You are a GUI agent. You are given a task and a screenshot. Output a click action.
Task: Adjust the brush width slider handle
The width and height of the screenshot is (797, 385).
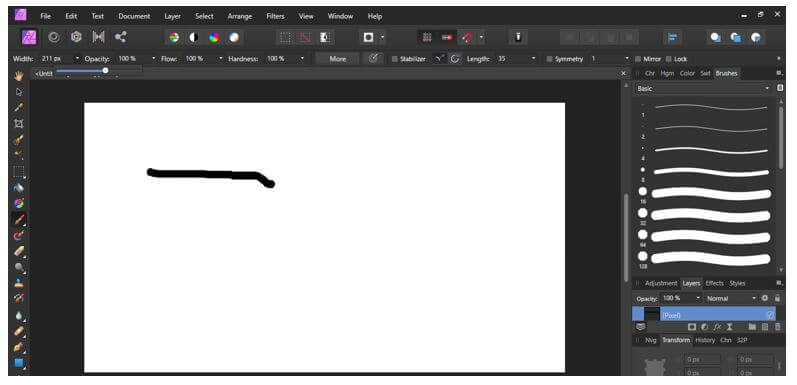(x=105, y=71)
